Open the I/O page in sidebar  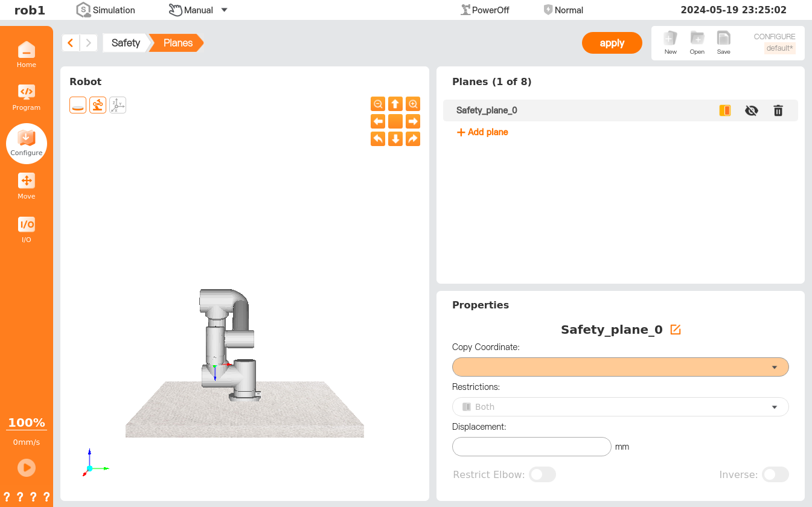click(x=27, y=229)
